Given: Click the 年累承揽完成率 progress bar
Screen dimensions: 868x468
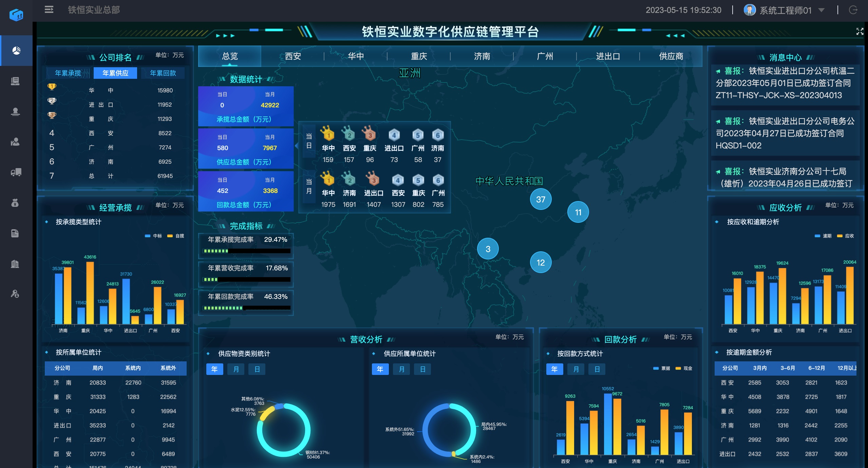Looking at the screenshot, I should 246,251.
